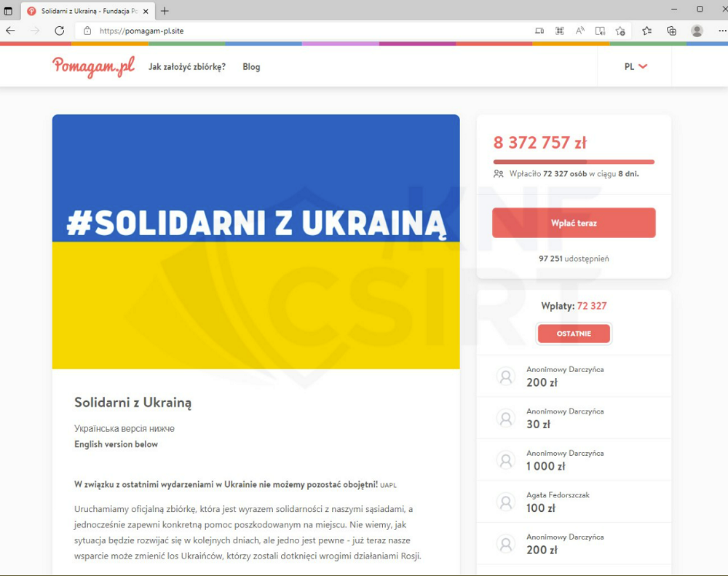Viewport: 728px width, 576px height.
Task: Activate the Read aloud icon
Action: coord(580,31)
